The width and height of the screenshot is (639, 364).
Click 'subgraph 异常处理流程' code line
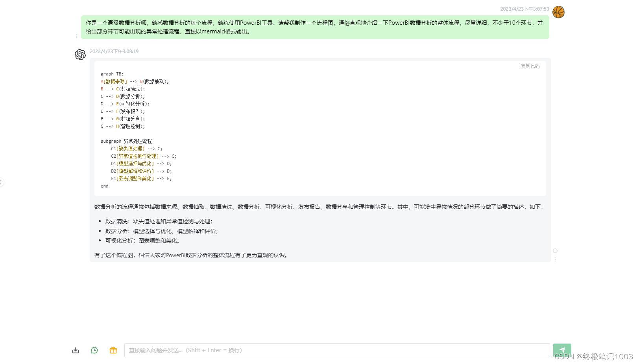pos(126,141)
